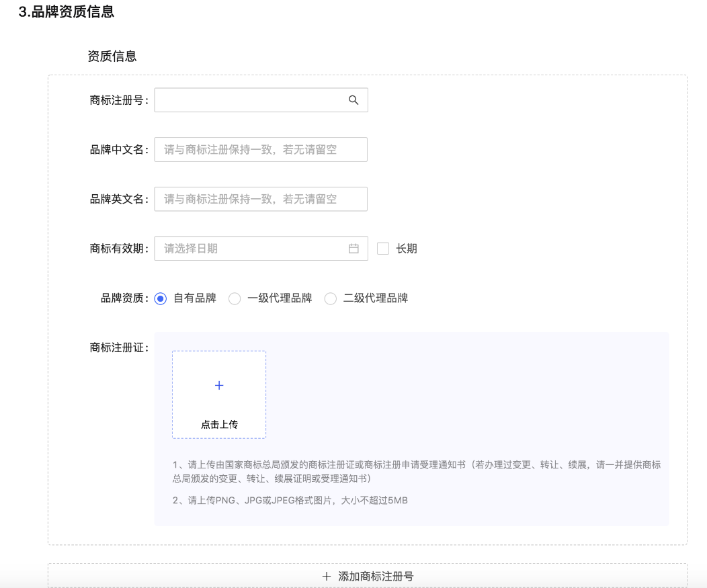
Task: Click the trademark certificate upload dashed box
Action: [x=219, y=394]
